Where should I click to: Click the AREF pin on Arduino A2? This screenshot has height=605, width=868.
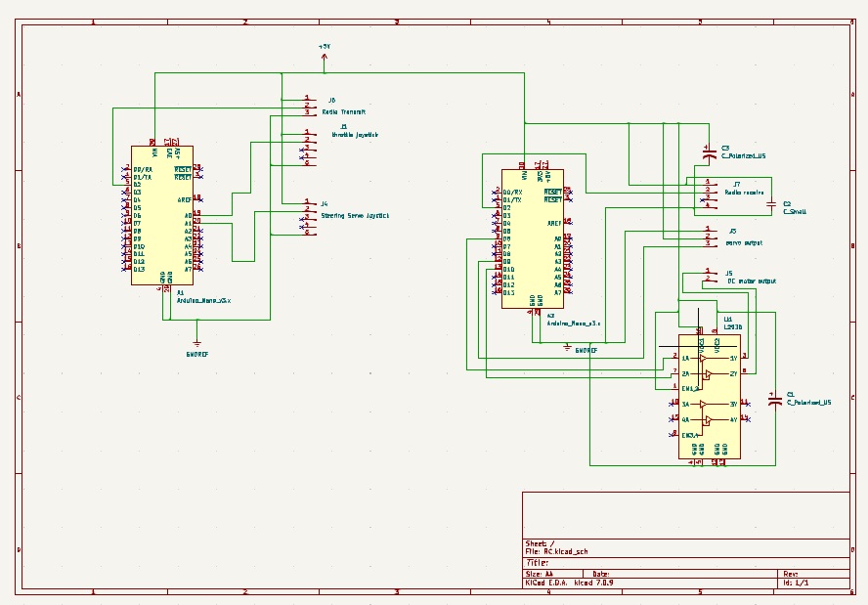tap(553, 223)
